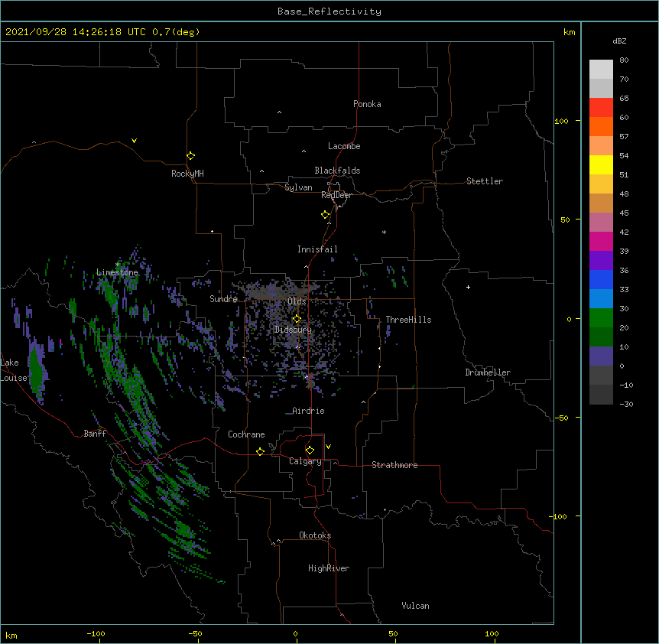Choose the light gray 80–70 dBZ swatch
659x644 pixels.
[x=601, y=70]
